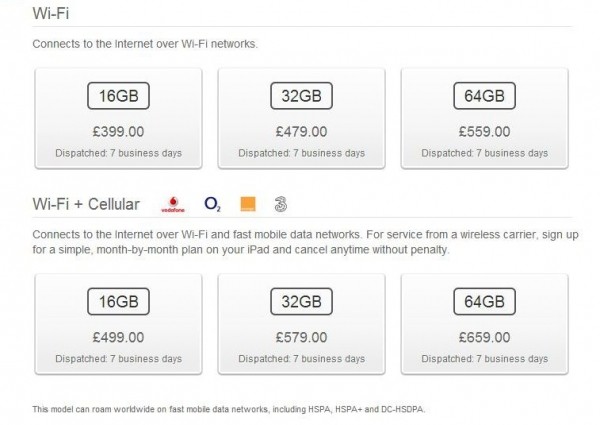Click the 32GB label under Wi-Fi + Cellular
This screenshot has width=600, height=425.
[302, 301]
